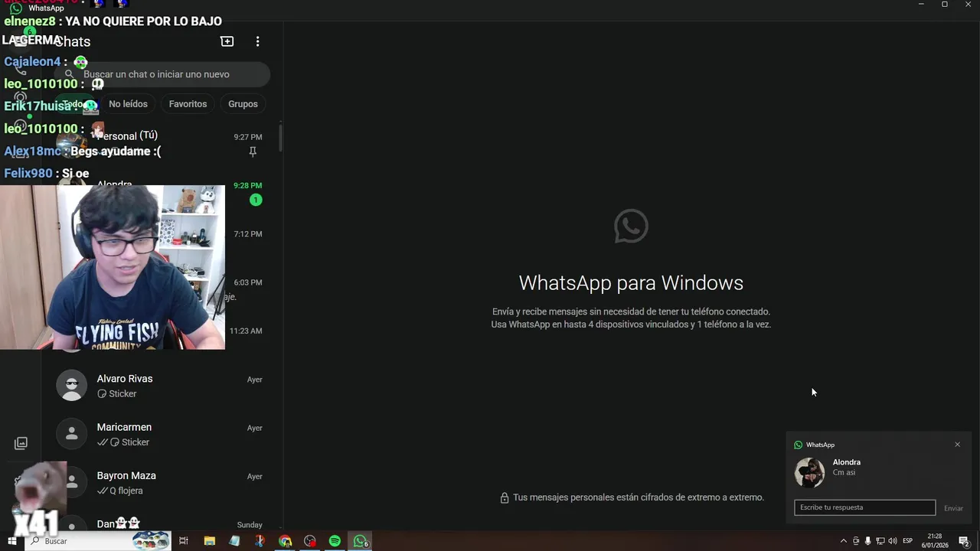Open the three-dot options menu above the chat list
Viewport: 980px width, 551px height.
point(257,41)
